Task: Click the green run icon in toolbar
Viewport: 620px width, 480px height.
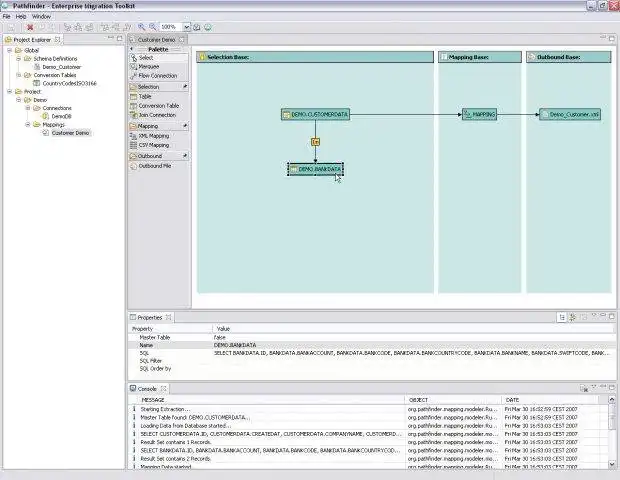Action: point(208,27)
